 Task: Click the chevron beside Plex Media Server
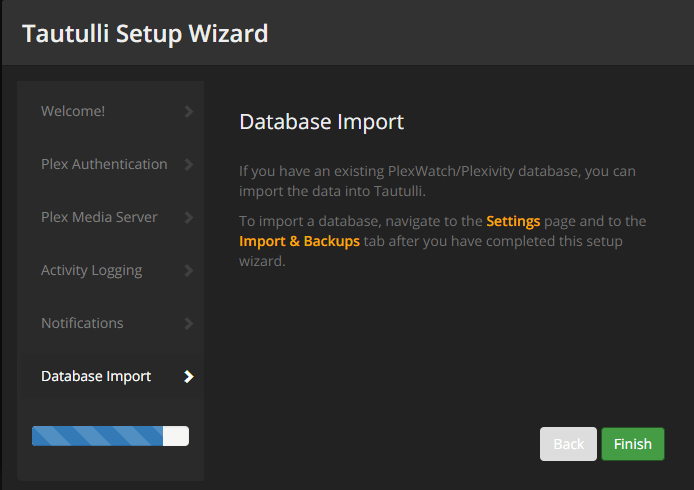tap(189, 217)
